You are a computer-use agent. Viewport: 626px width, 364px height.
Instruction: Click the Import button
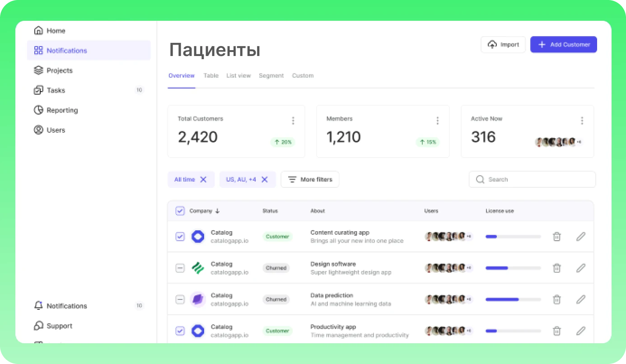pos(503,45)
